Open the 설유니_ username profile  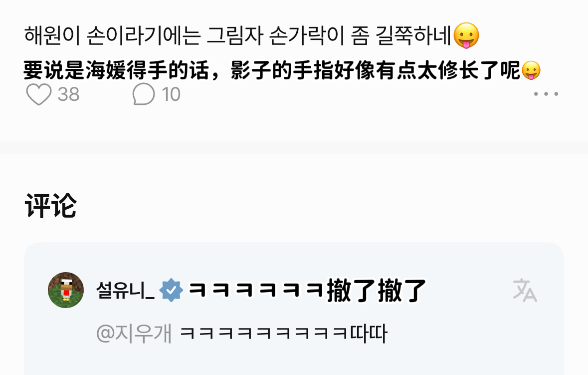pos(125,290)
